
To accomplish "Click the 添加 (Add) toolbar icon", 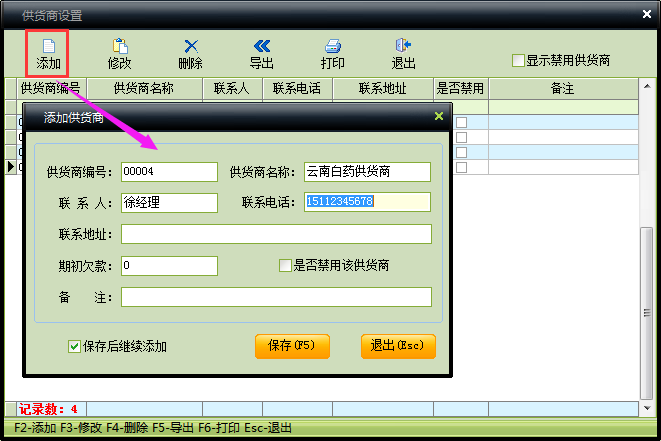I will pos(48,54).
